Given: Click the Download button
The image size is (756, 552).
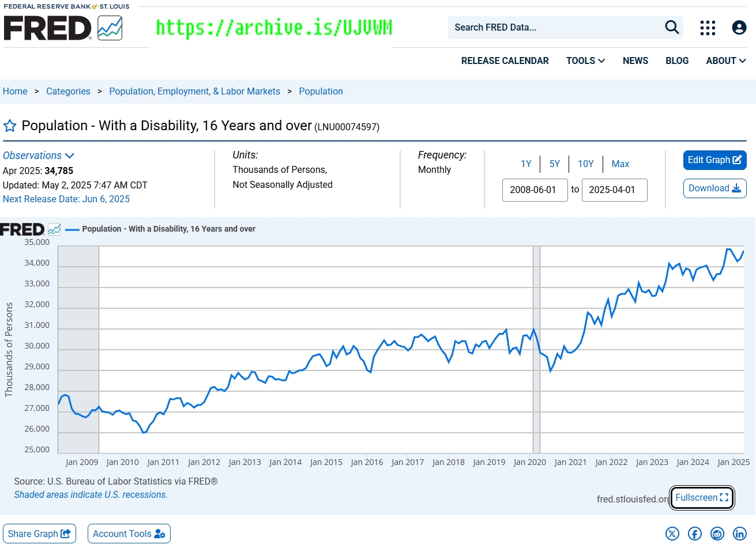Looking at the screenshot, I should point(715,188).
